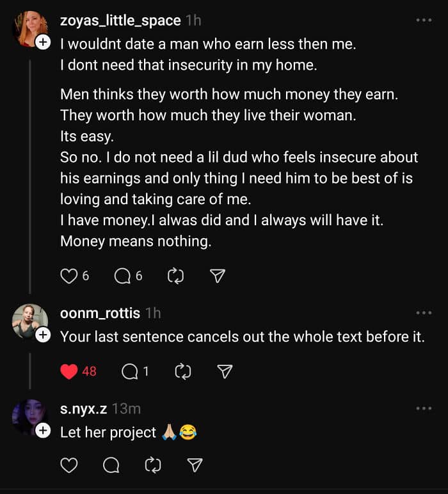Open comment thread on oonm_rottis's reply
The image size is (448, 494).
[129, 371]
